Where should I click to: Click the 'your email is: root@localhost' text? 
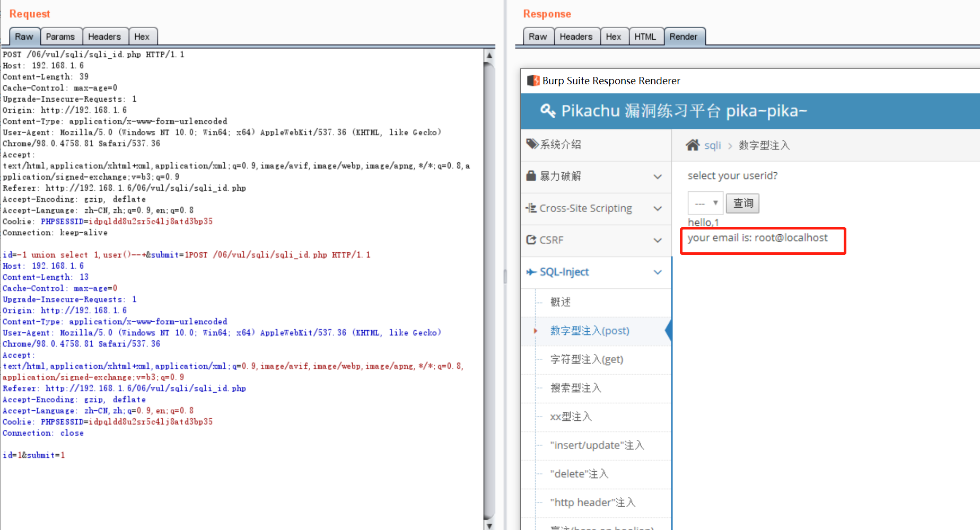point(757,238)
